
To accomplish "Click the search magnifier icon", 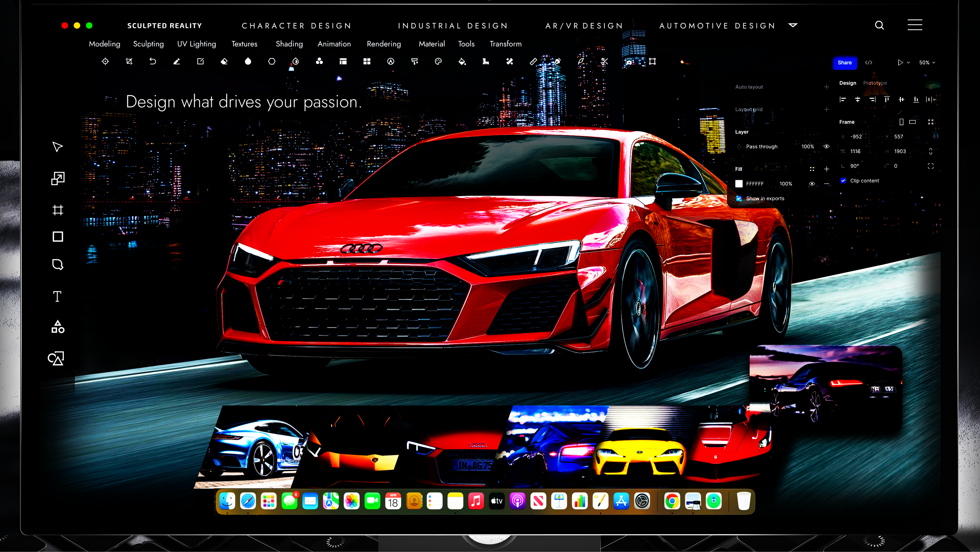I will click(879, 25).
